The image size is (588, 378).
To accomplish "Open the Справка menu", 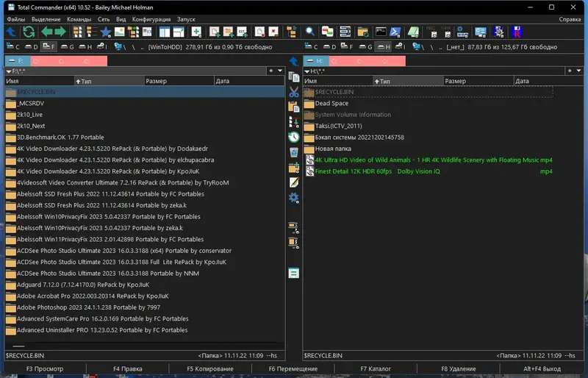I will click(x=570, y=19).
